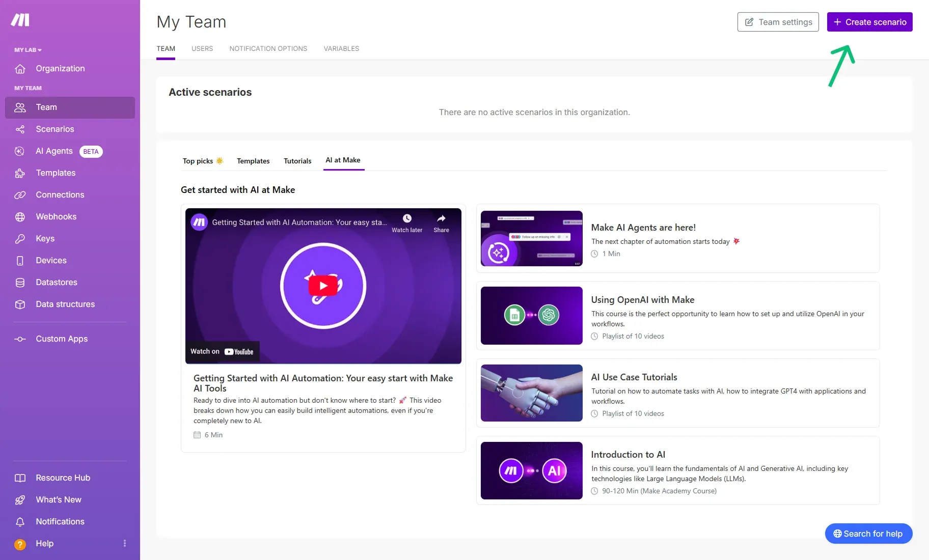Click Introduction to AI title
The height and width of the screenshot is (560, 929).
628,455
